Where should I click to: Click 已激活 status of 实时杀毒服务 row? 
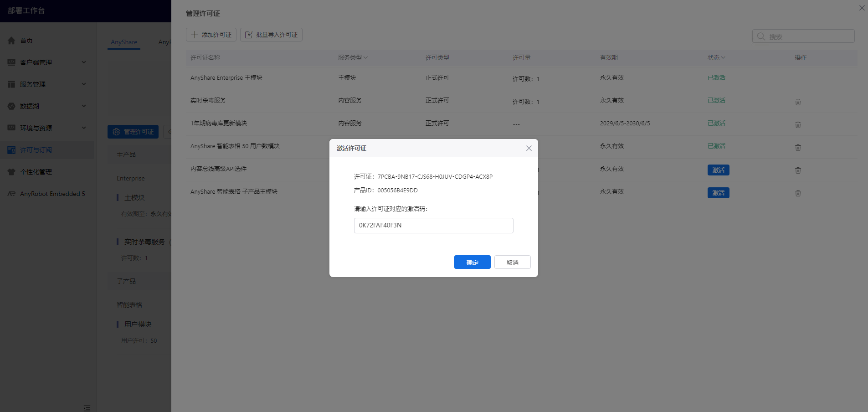pyautogui.click(x=716, y=100)
